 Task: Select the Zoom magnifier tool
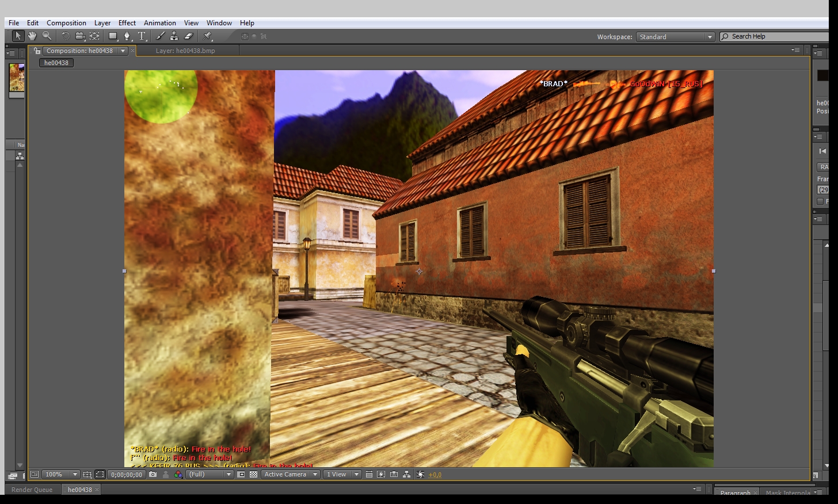point(47,36)
